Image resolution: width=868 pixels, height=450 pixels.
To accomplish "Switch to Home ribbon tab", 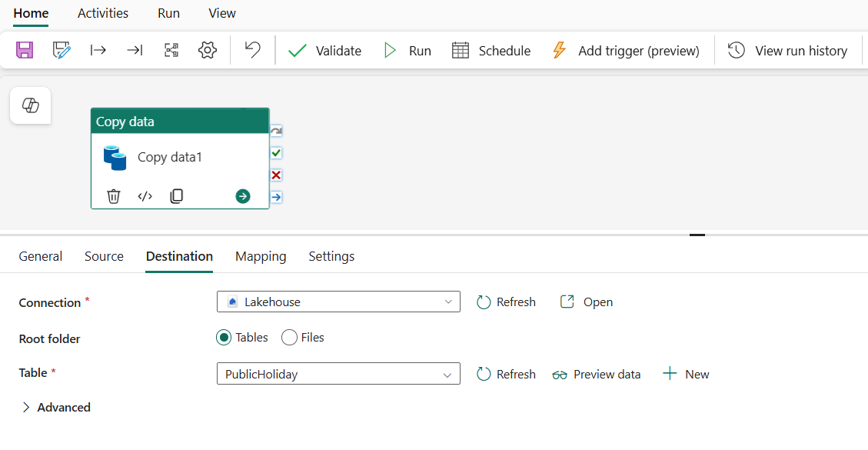I will [31, 13].
